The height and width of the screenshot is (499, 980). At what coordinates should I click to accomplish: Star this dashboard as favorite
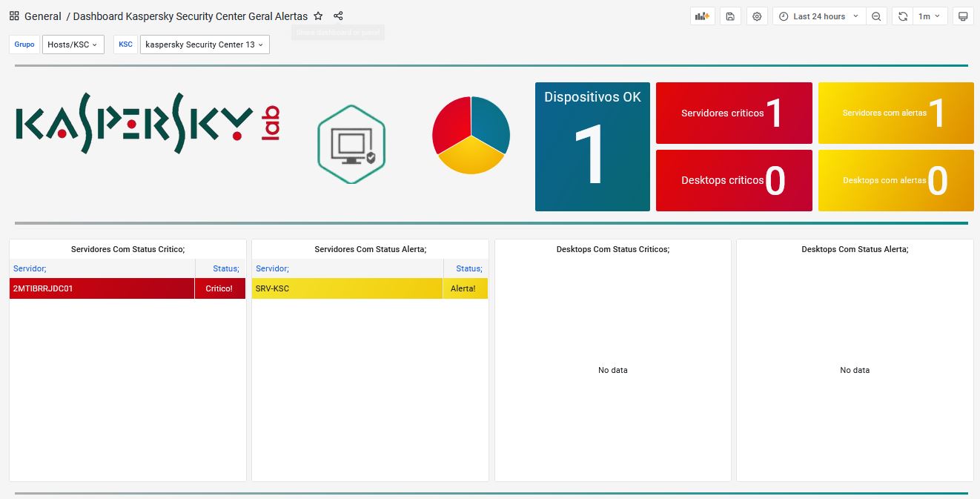(318, 16)
